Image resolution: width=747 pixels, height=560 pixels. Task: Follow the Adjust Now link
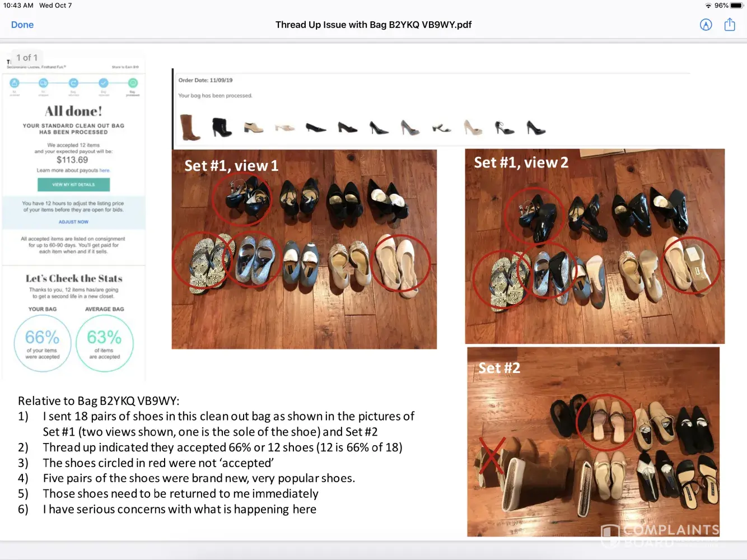(x=73, y=222)
